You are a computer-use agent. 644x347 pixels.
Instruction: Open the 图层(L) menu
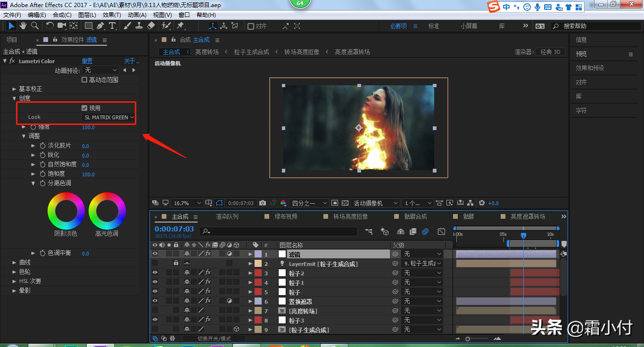pyautogui.click(x=87, y=15)
